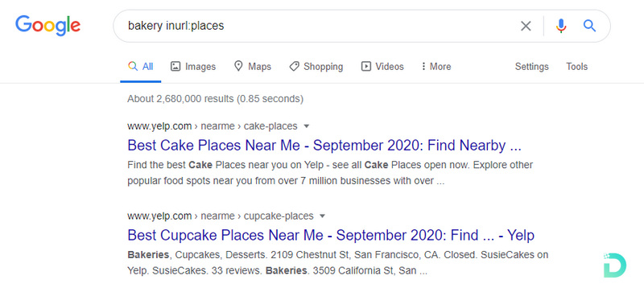
Task: Expand the cupcake-places result URL dropdown arrow
Action: point(322,216)
